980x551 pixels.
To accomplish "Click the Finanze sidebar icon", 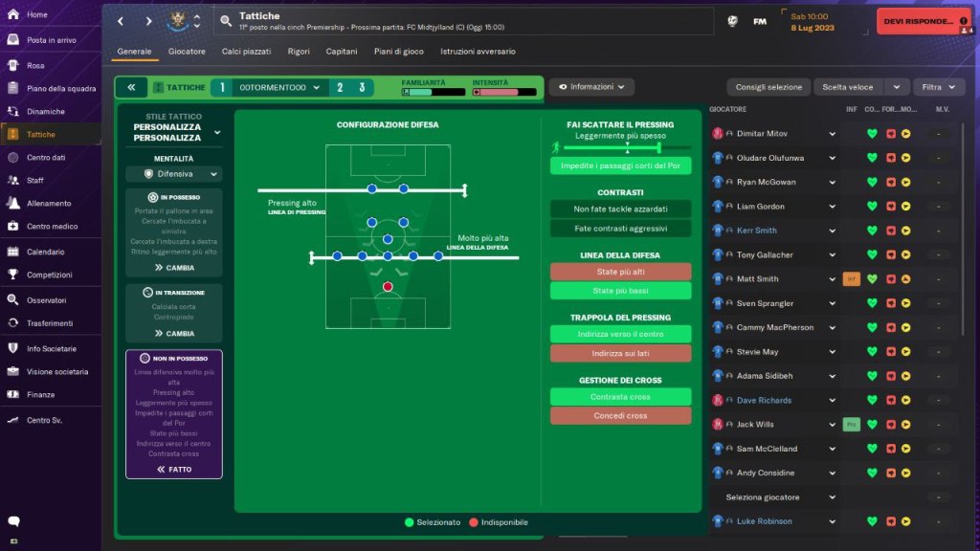I will [12, 394].
